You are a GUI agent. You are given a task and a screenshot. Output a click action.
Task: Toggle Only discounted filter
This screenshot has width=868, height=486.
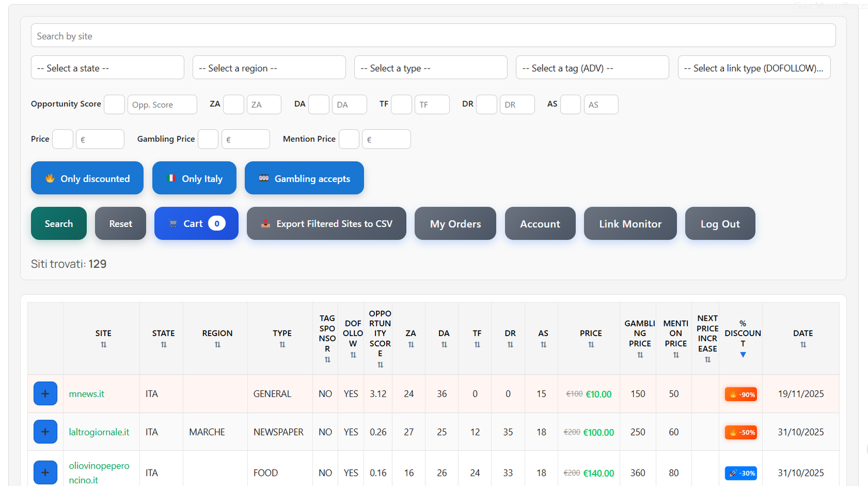(x=87, y=178)
